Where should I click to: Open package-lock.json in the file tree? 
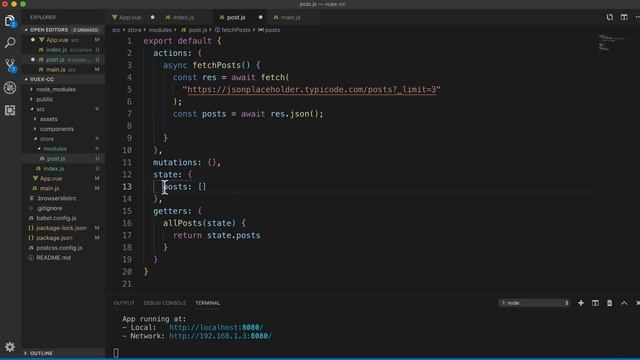coord(61,228)
